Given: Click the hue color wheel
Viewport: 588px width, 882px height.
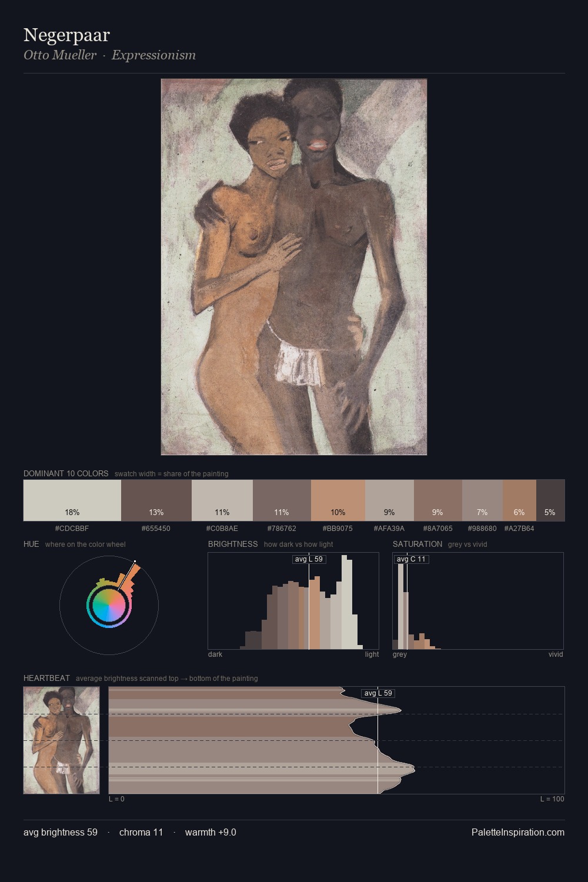Looking at the screenshot, I should [109, 605].
